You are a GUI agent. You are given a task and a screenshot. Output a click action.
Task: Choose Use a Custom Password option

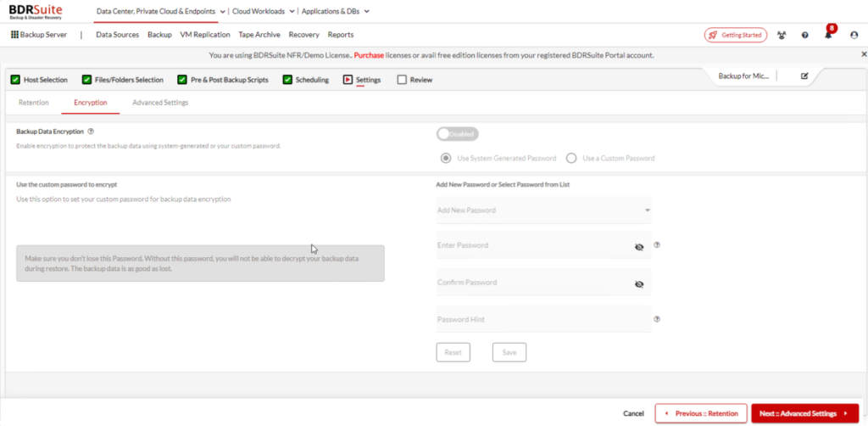[x=571, y=158]
